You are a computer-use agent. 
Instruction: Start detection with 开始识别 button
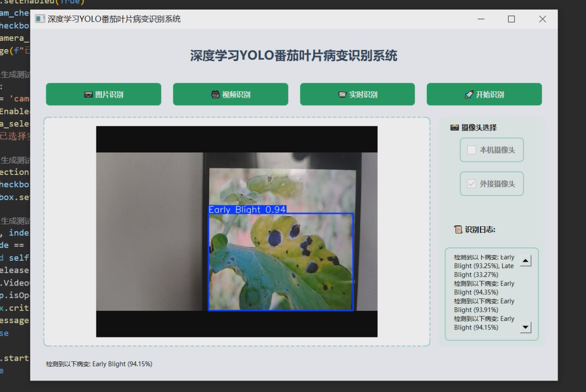(484, 95)
